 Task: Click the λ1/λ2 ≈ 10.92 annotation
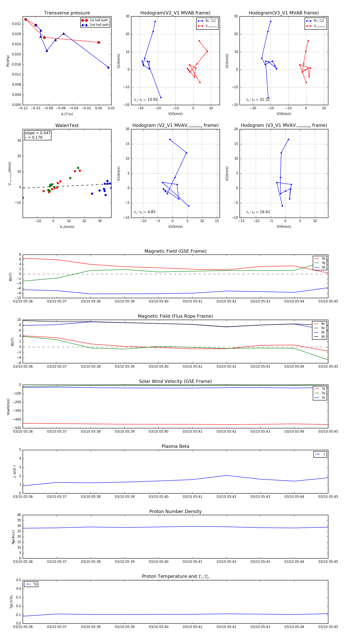click(x=146, y=100)
